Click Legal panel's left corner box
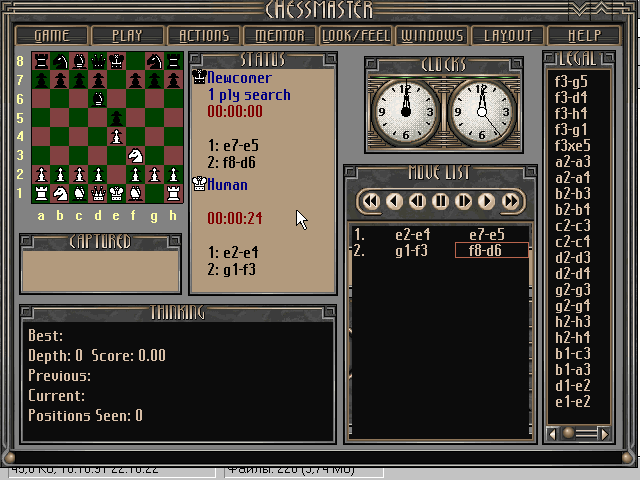The image size is (640, 480). tap(550, 58)
